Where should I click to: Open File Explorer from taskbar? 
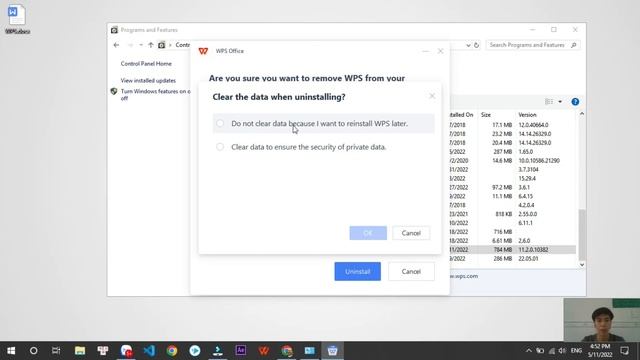point(80,351)
